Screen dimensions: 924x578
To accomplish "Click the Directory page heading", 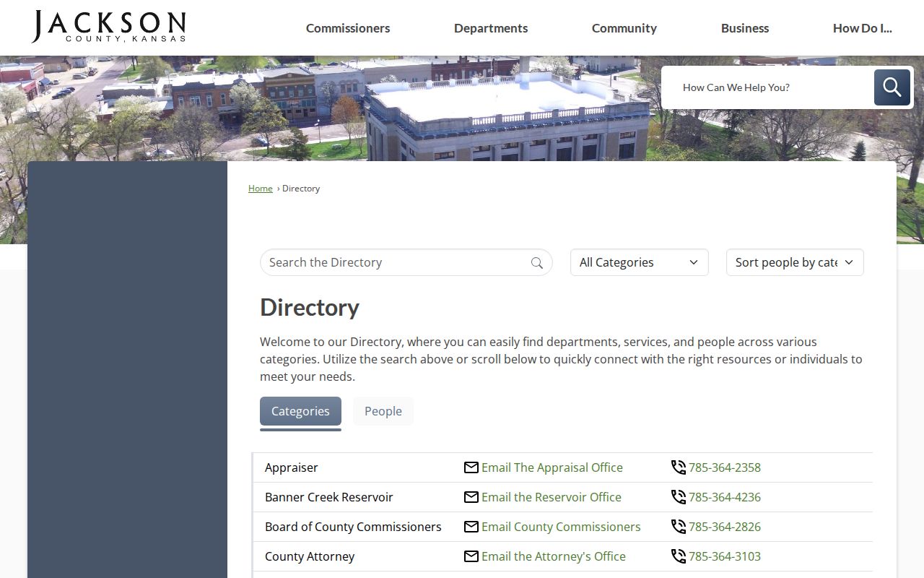I will coord(310,307).
